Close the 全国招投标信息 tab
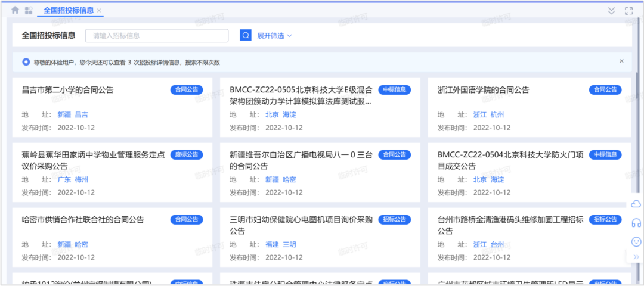 99,10
